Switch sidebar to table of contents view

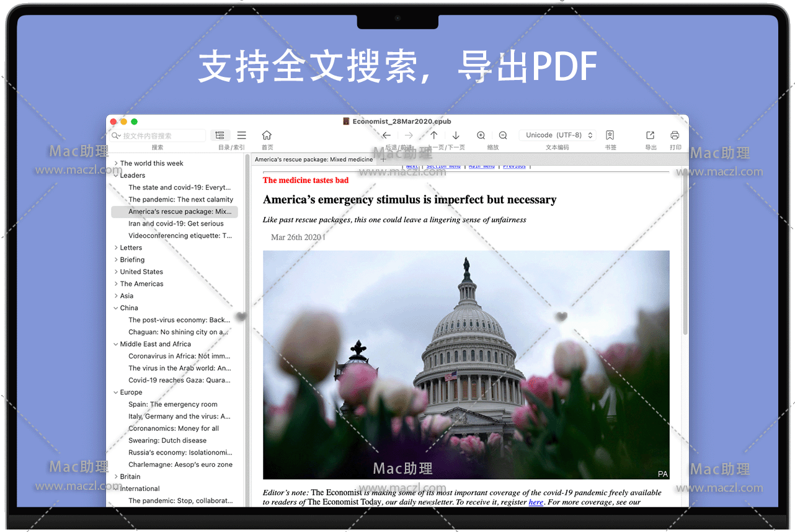click(x=220, y=135)
